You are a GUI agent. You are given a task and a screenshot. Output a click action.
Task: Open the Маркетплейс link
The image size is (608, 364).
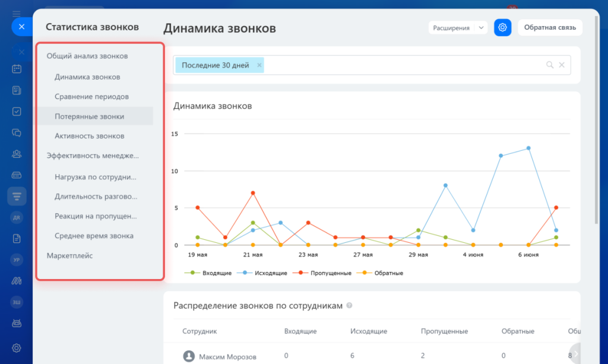(x=71, y=255)
